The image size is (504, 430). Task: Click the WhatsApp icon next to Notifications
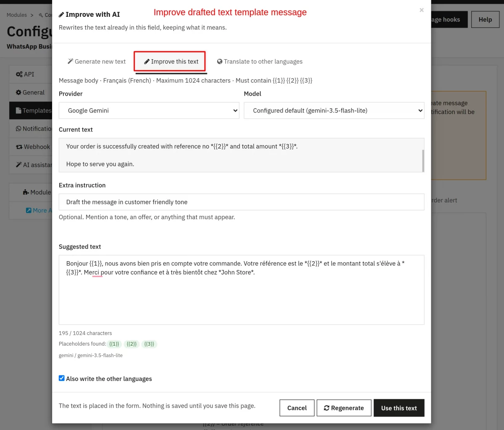[x=18, y=128]
